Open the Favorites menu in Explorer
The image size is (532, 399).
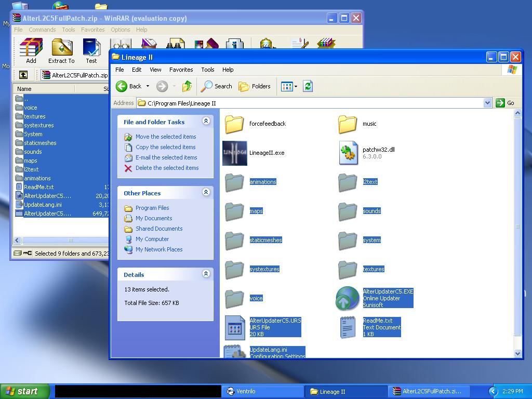pyautogui.click(x=181, y=70)
